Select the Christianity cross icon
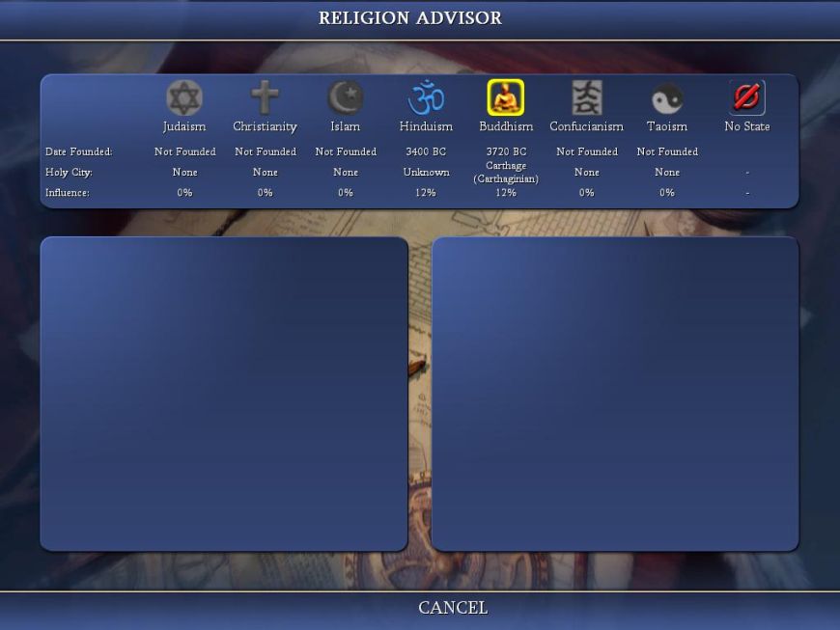 (265, 97)
